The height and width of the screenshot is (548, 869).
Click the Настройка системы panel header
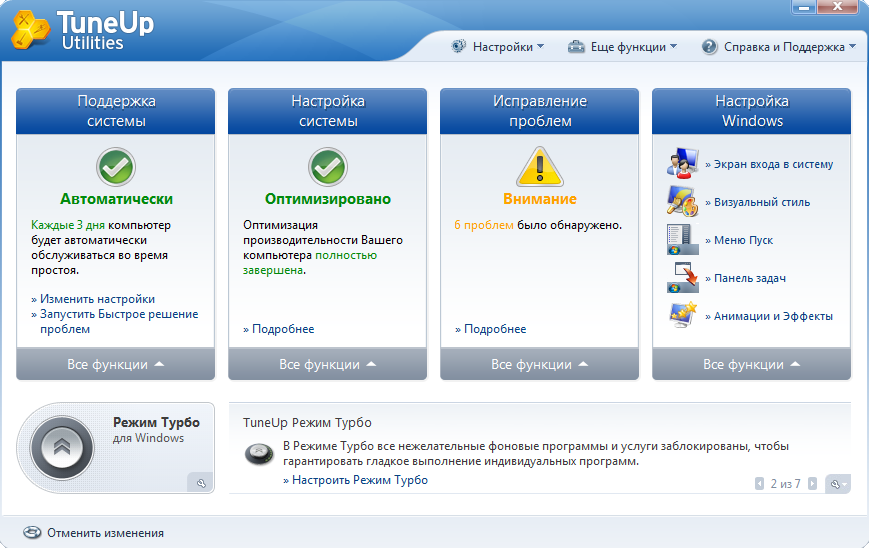click(328, 111)
